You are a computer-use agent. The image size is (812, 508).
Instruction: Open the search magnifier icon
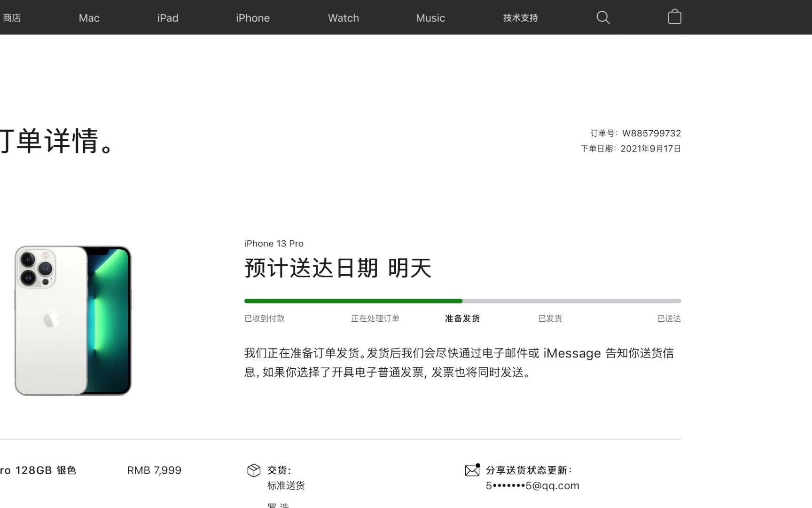[603, 18]
